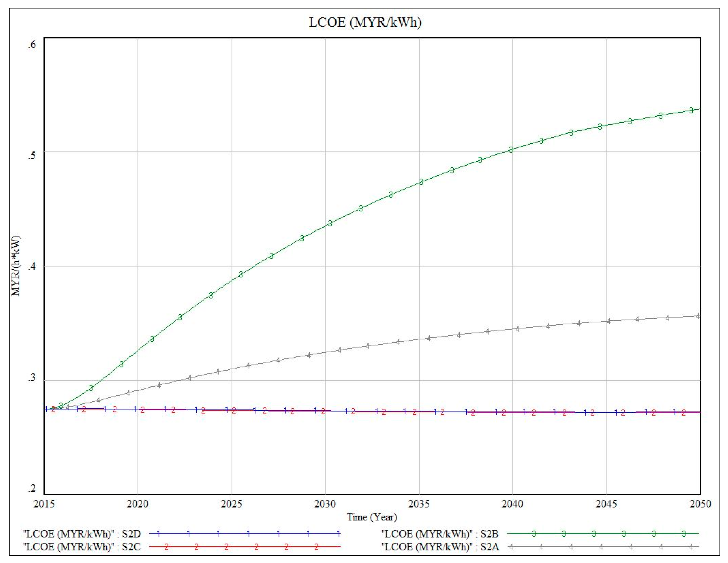Click the 2015 tick on the time axis
This screenshot has width=728, height=563.
[x=44, y=504]
